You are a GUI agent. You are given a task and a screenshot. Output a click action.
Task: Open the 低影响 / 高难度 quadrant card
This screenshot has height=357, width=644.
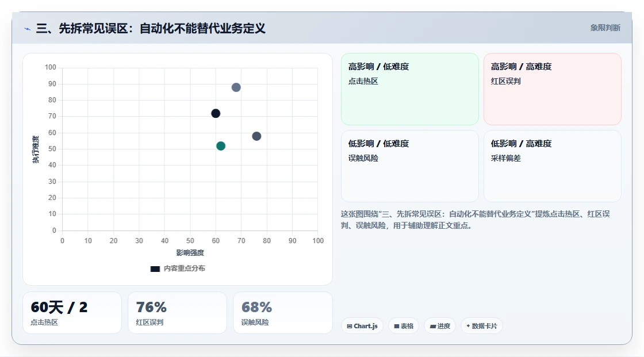[553, 166]
